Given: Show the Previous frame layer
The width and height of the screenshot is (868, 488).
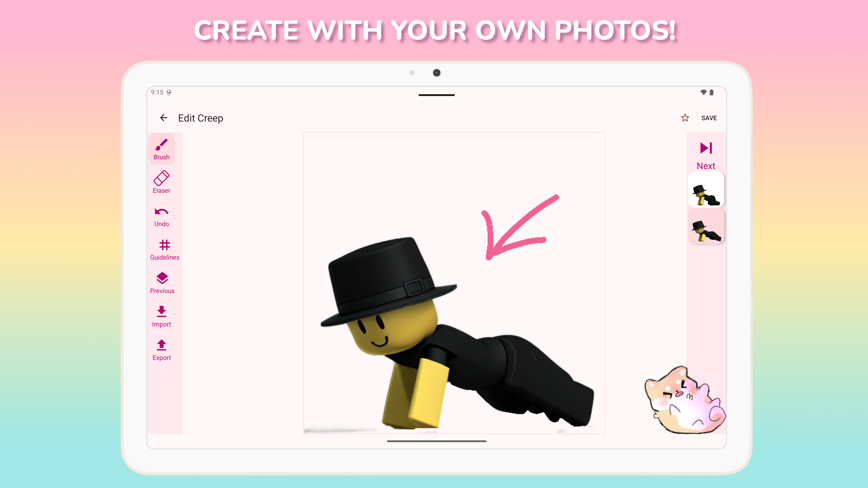Looking at the screenshot, I should pos(162,283).
